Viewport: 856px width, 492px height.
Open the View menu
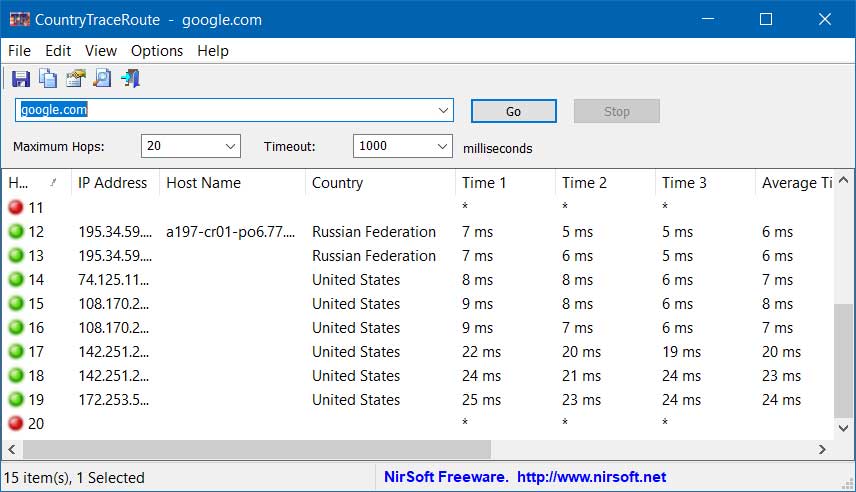100,51
